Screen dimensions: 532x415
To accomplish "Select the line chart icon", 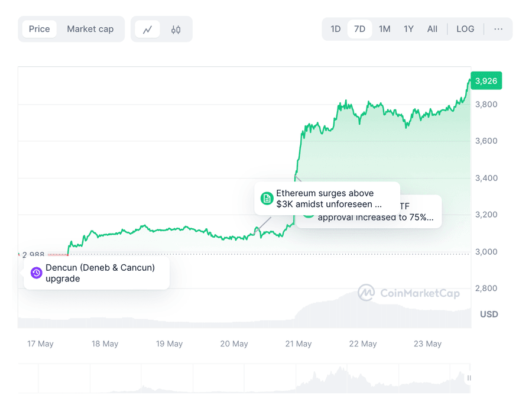I will click(x=147, y=29).
